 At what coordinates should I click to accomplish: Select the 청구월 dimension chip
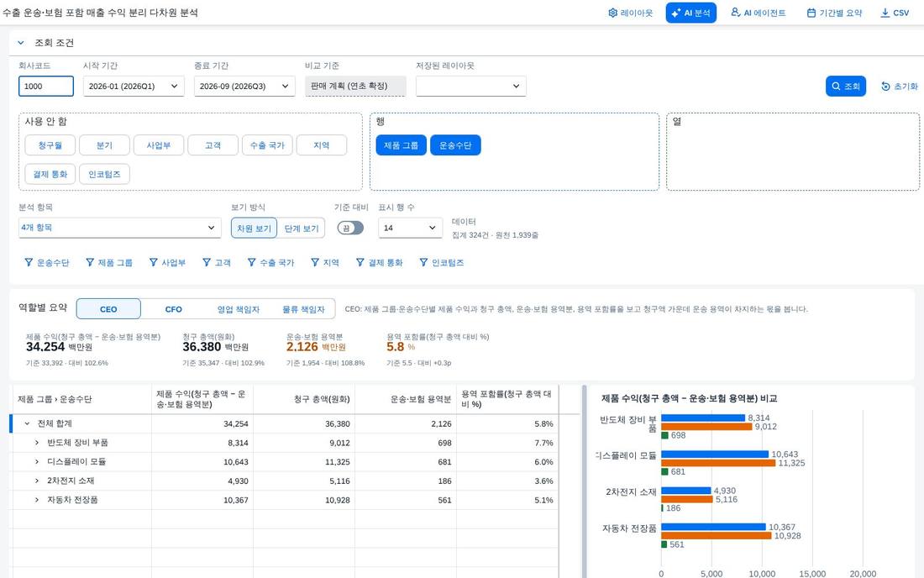point(50,145)
